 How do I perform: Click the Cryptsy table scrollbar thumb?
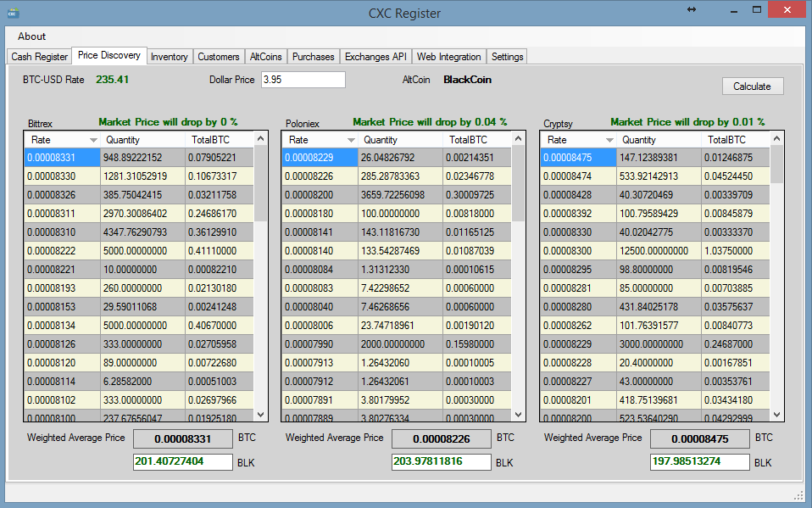pyautogui.click(x=776, y=165)
